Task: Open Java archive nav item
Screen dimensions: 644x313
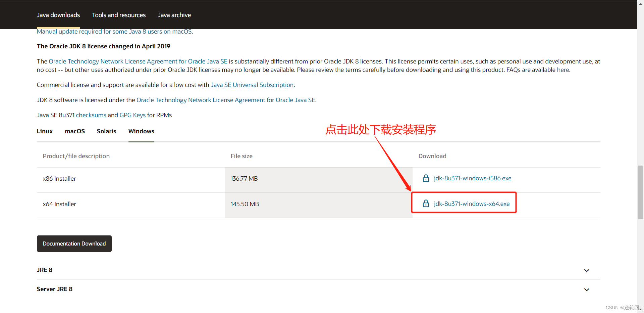Action: point(174,15)
